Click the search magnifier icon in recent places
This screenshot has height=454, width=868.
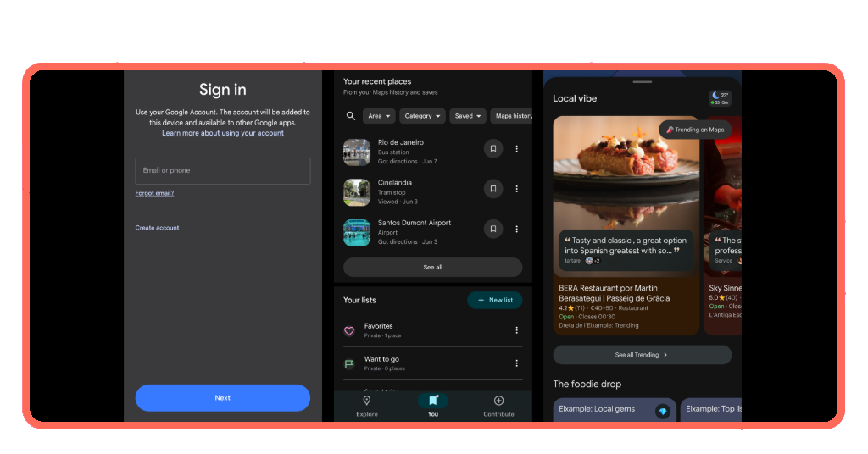tap(350, 116)
